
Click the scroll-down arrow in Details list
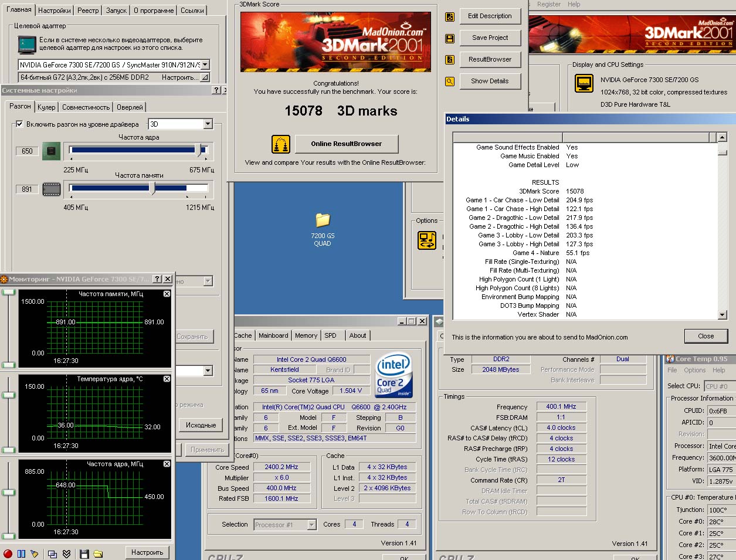(722, 315)
